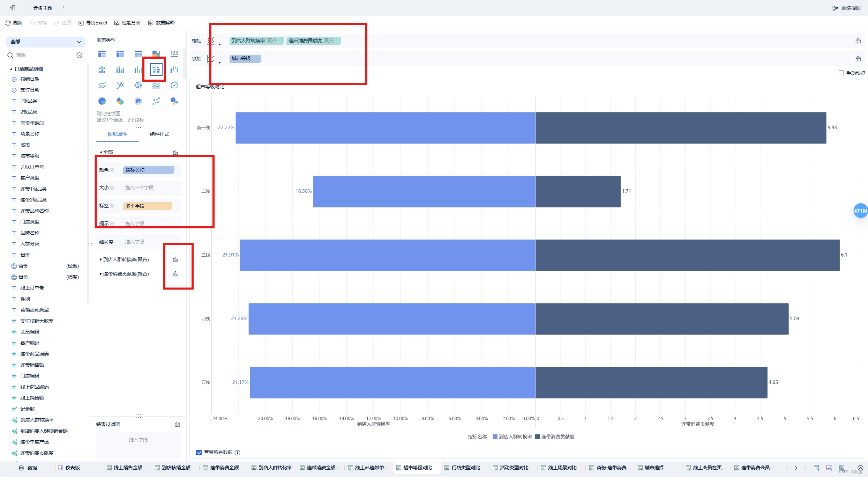Viewport: 868px width, 477px height.
Task: Open the 数据解释 tool
Action: [161, 23]
